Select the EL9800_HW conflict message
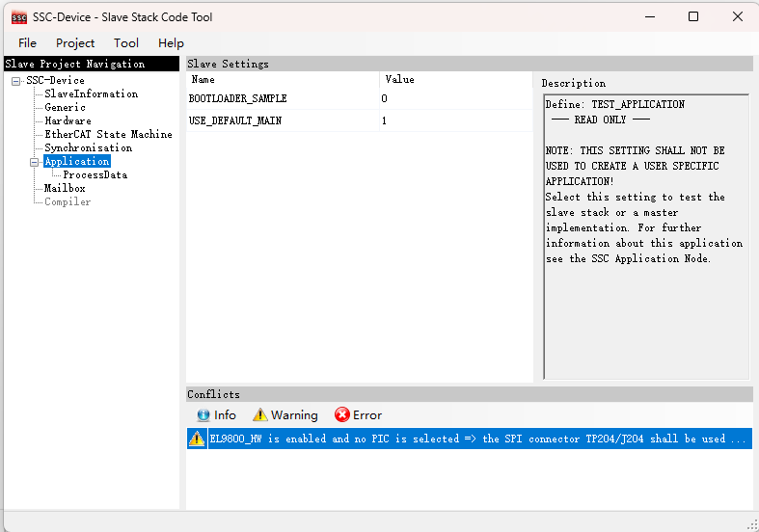759x532 pixels. [x=479, y=439]
